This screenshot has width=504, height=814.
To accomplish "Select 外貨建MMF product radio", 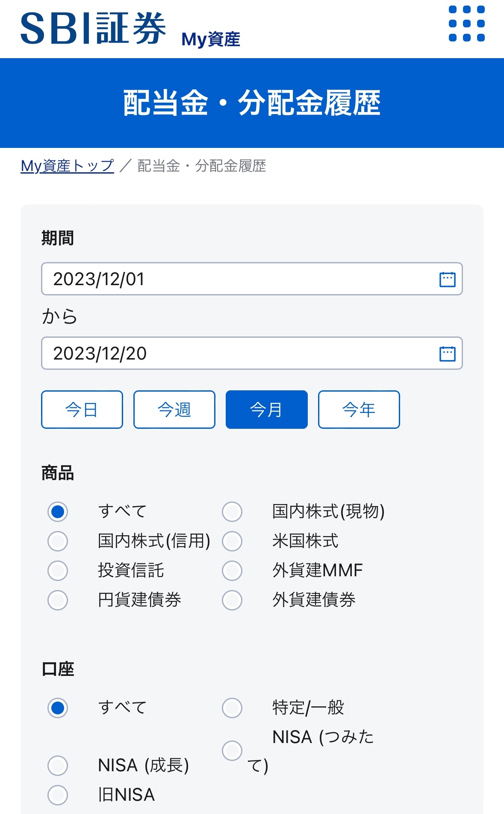I will tap(232, 571).
